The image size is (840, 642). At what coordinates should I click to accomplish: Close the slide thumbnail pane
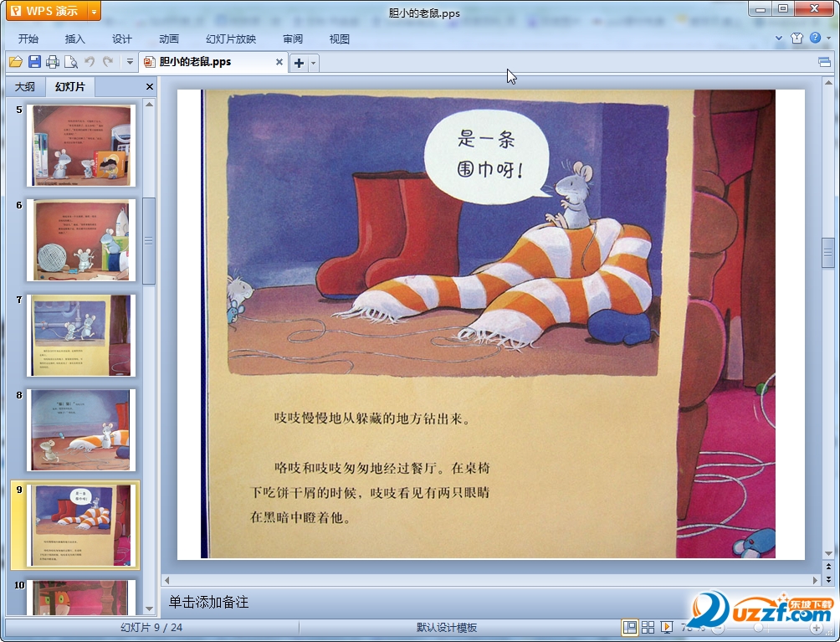point(150,87)
